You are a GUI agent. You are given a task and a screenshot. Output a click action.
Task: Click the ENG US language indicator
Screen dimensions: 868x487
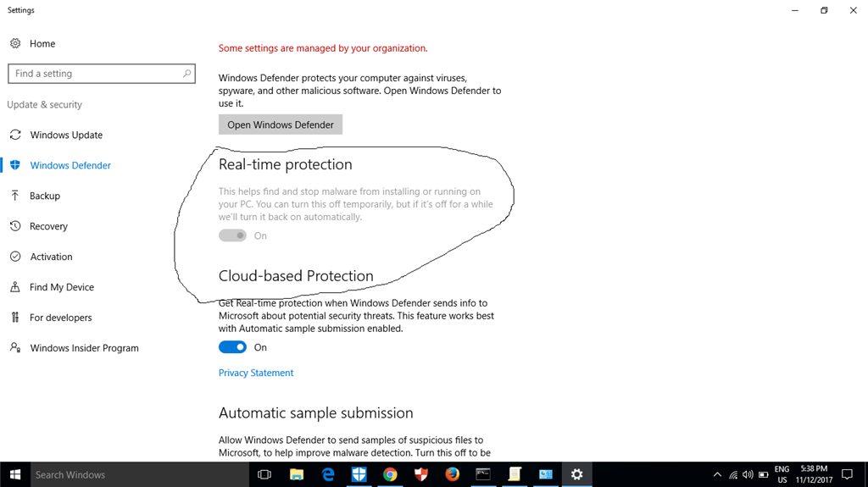(x=782, y=474)
